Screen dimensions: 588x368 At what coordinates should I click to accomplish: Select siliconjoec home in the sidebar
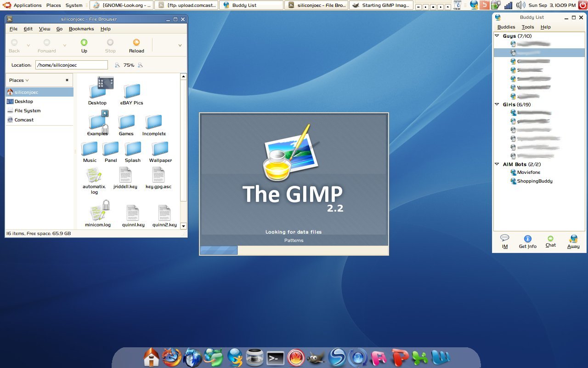click(40, 92)
